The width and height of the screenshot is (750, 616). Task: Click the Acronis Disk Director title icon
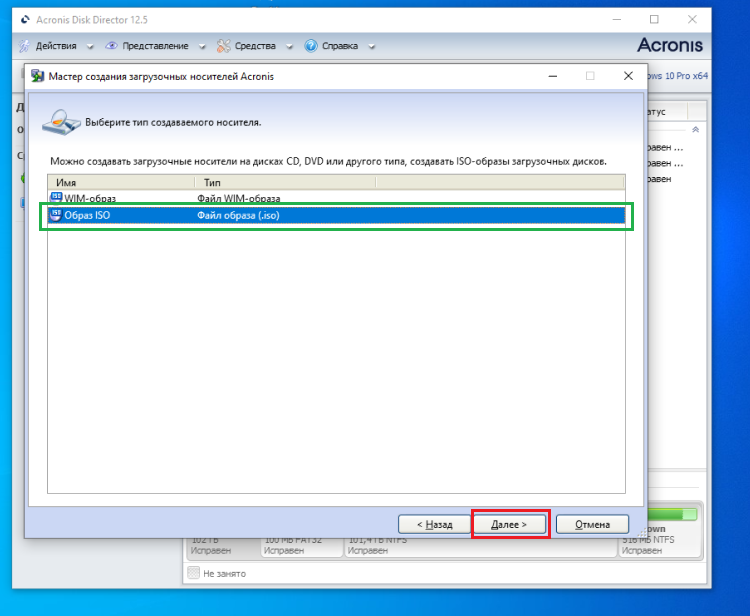25,20
